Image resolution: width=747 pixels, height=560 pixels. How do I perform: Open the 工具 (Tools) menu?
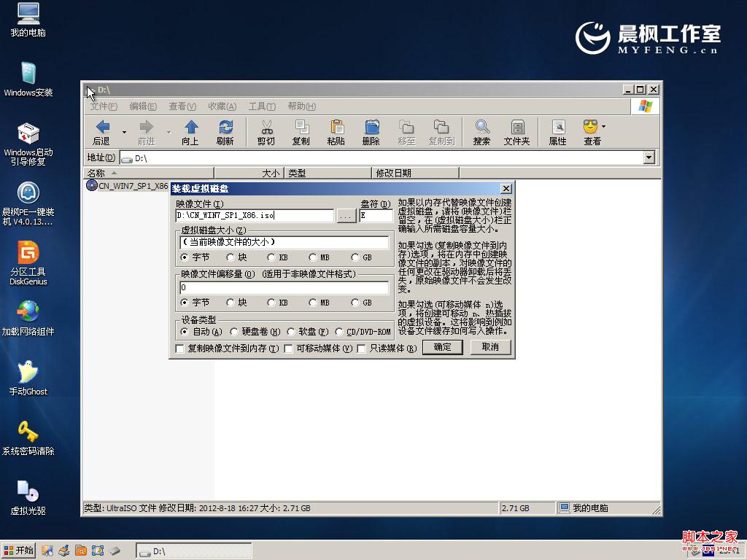pyautogui.click(x=262, y=106)
